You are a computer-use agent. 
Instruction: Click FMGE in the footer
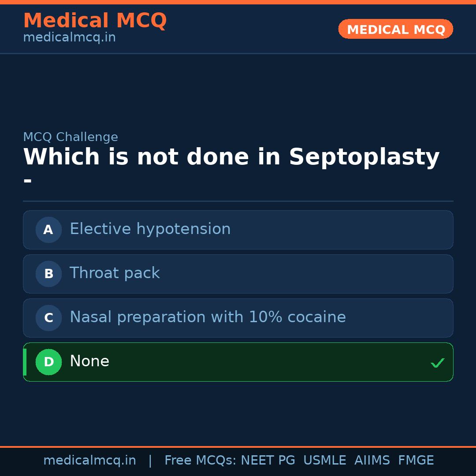[x=416, y=461]
